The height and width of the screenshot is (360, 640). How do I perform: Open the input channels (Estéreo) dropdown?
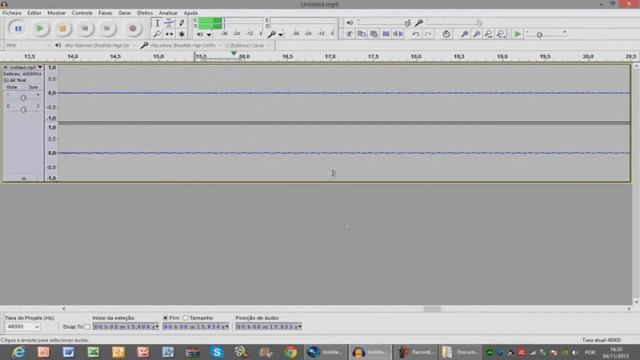(x=248, y=45)
